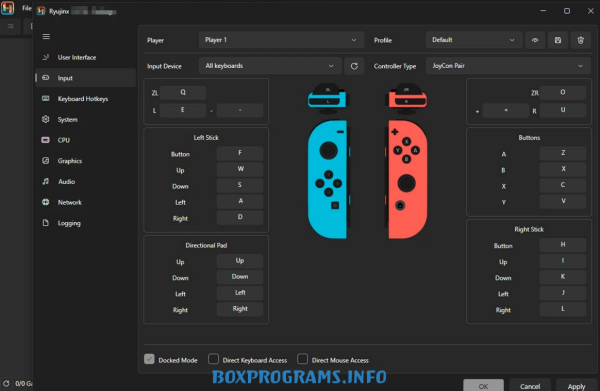Click the Logging document icon

pos(46,223)
